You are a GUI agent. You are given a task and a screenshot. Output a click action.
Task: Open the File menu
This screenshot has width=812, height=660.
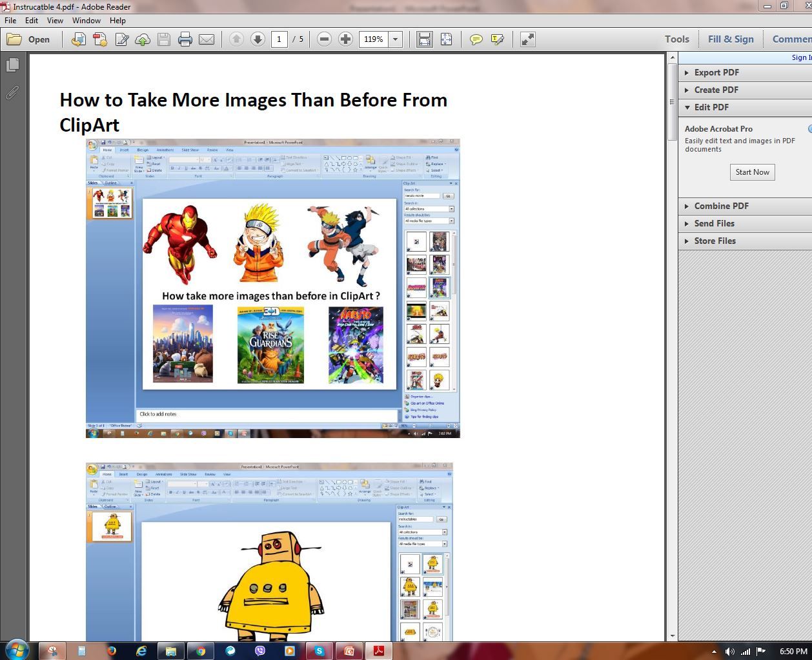coord(10,21)
